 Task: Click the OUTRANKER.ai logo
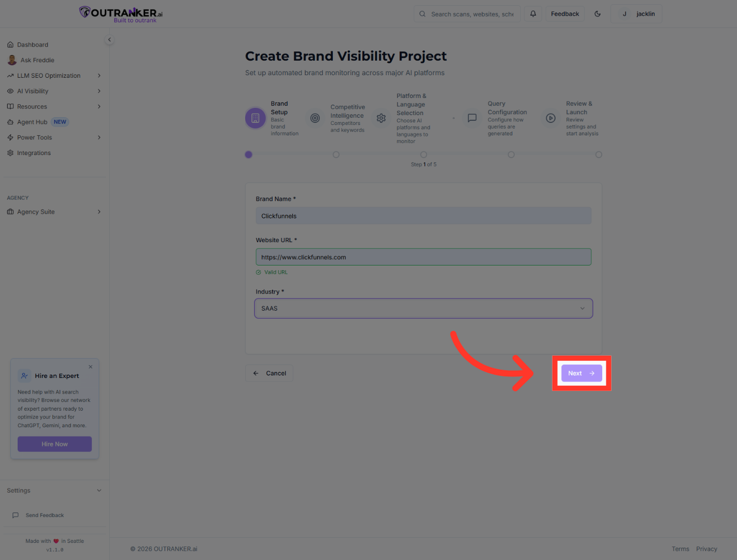coord(121,14)
